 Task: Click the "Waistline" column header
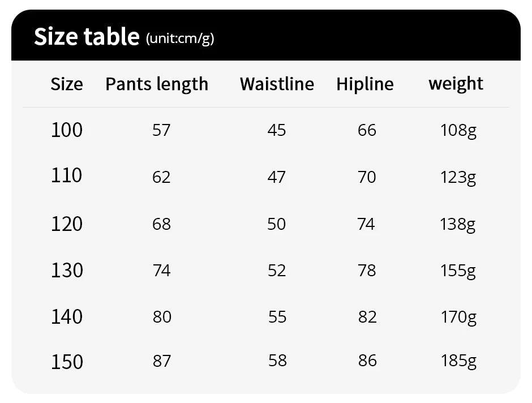(277, 84)
